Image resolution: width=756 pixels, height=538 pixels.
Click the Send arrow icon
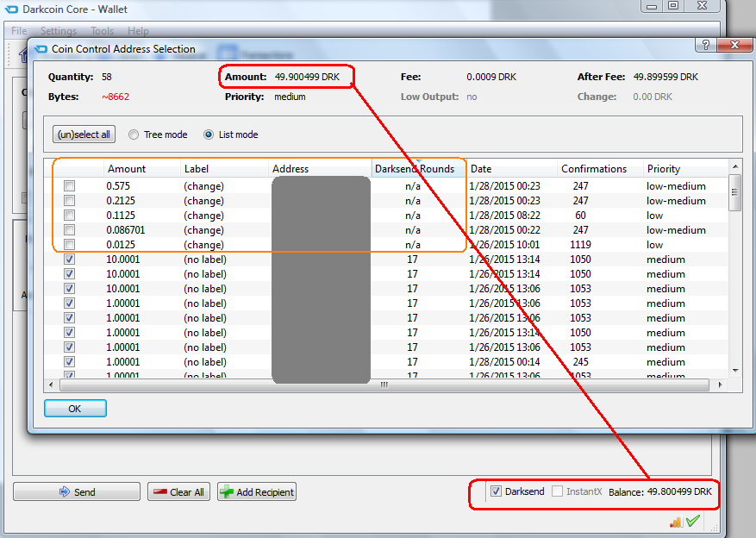pos(64,491)
